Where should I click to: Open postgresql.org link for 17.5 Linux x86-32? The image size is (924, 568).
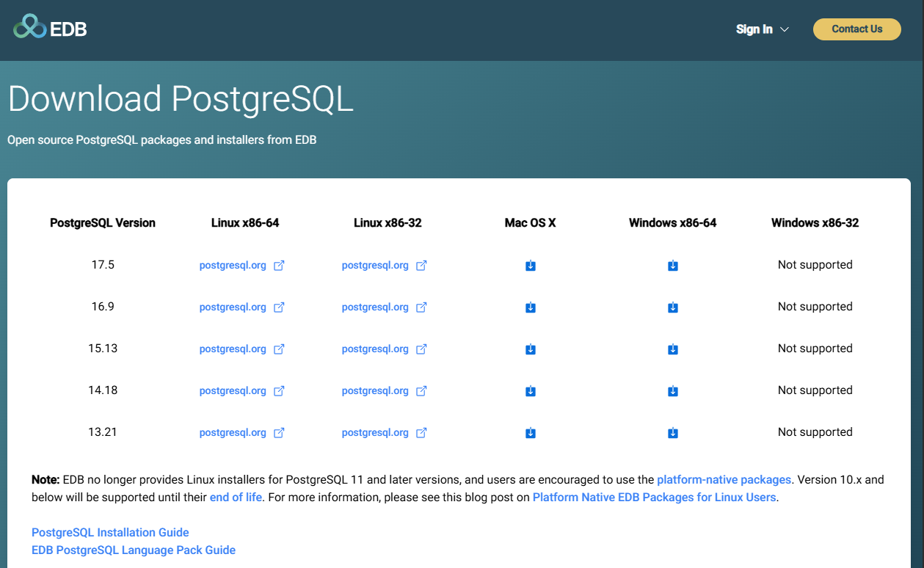tap(375, 266)
